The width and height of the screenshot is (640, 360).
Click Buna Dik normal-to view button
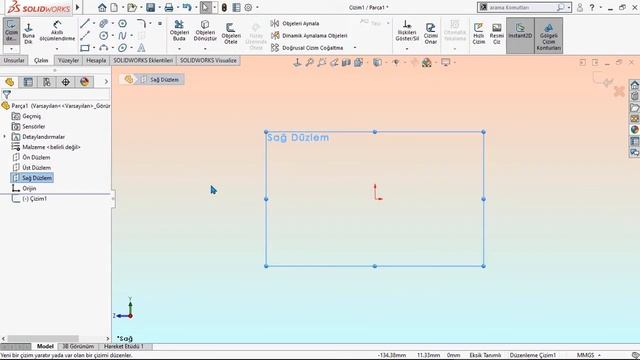pos(29,33)
